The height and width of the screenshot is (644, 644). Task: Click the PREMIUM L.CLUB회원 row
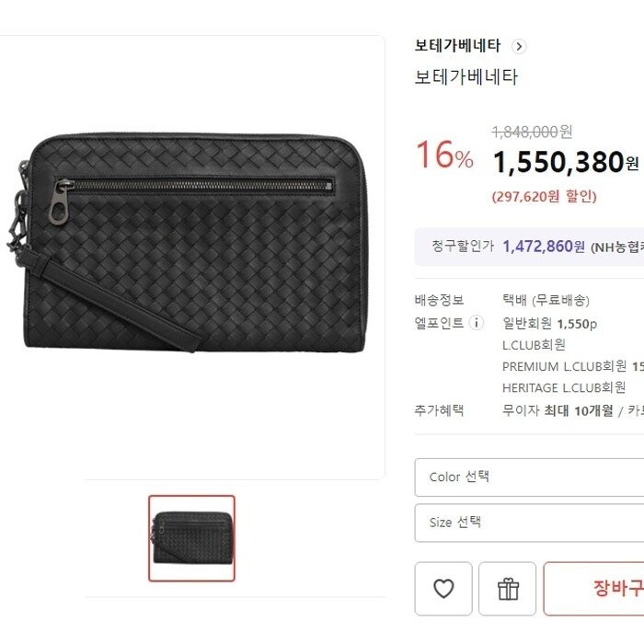[x=573, y=366]
